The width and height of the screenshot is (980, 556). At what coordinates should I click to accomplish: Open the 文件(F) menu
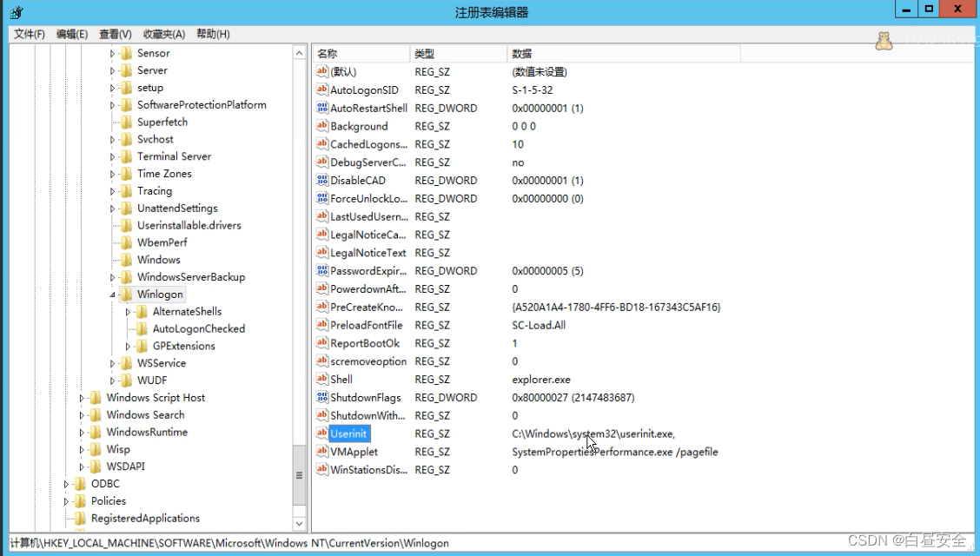coord(30,34)
